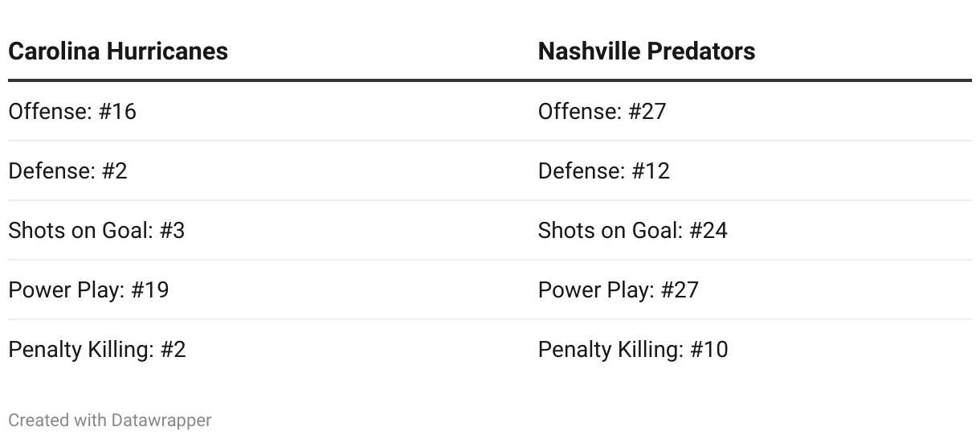Select Carolina's Shots on Goal: #3
The height and width of the screenshot is (439, 980).
(x=96, y=230)
